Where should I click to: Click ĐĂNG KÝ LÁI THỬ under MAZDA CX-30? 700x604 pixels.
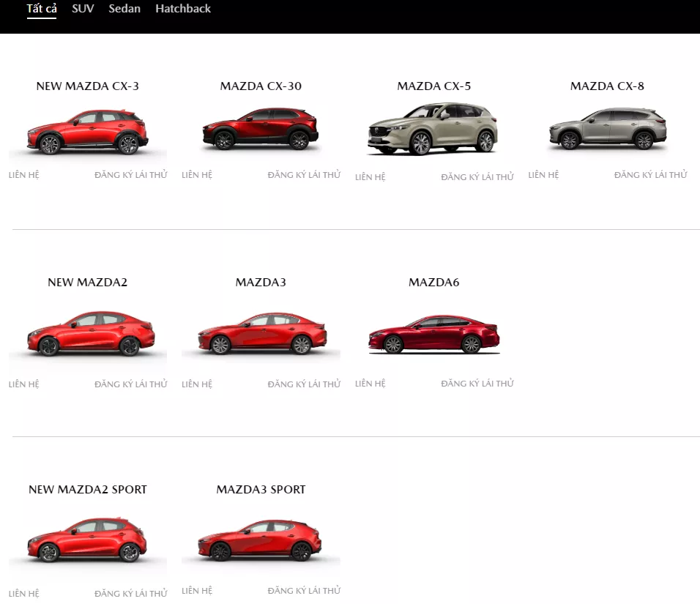click(x=304, y=174)
